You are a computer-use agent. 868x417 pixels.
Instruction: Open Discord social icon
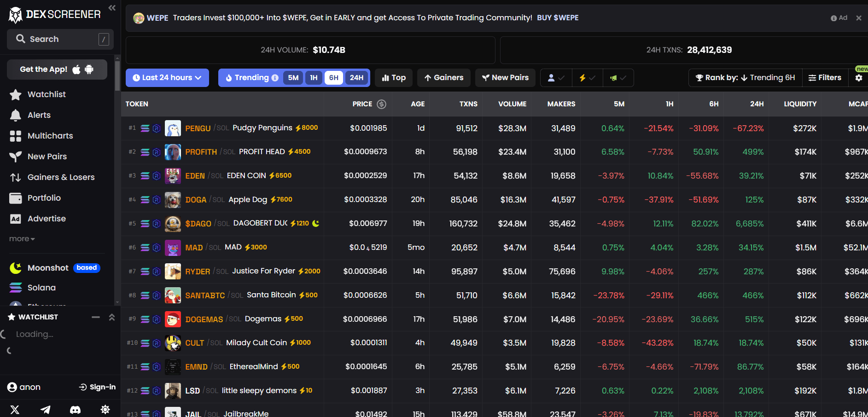[x=75, y=410]
